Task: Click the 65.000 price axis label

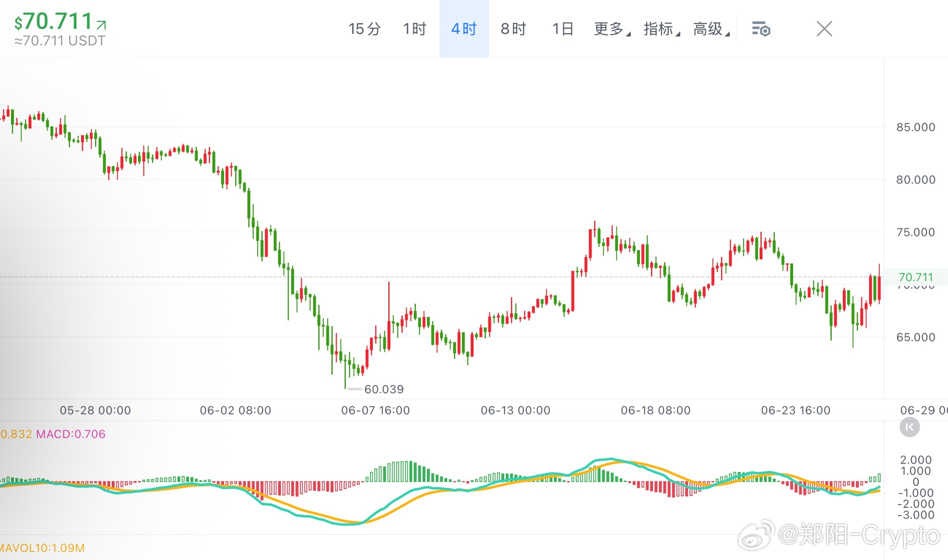Action: (x=916, y=337)
